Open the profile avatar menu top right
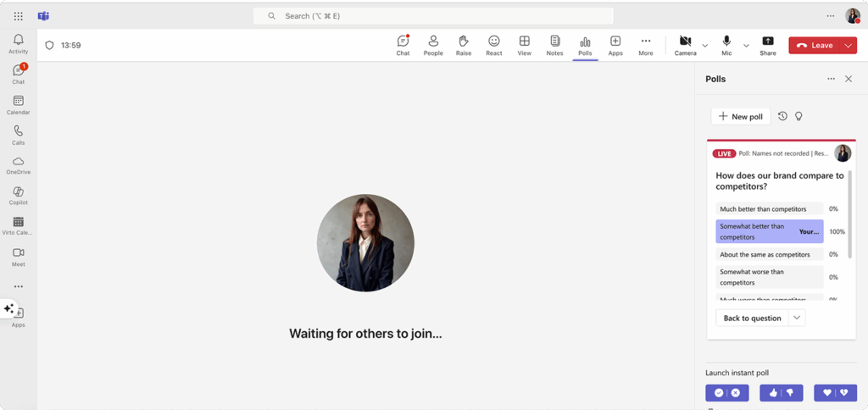Screen dimensions: 868x410 pos(853,16)
